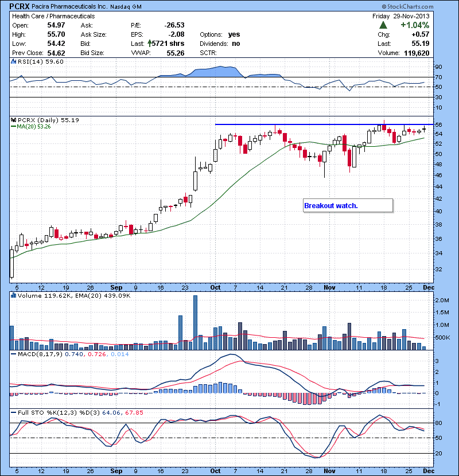The width and height of the screenshot is (459, 476).
Task: Click the SCTR label
Action: (208, 53)
